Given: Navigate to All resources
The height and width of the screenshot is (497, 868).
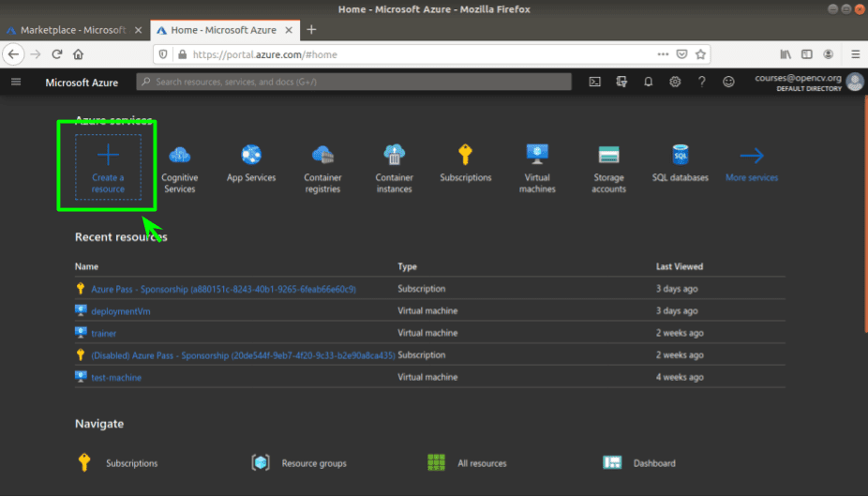Looking at the screenshot, I should [x=467, y=462].
